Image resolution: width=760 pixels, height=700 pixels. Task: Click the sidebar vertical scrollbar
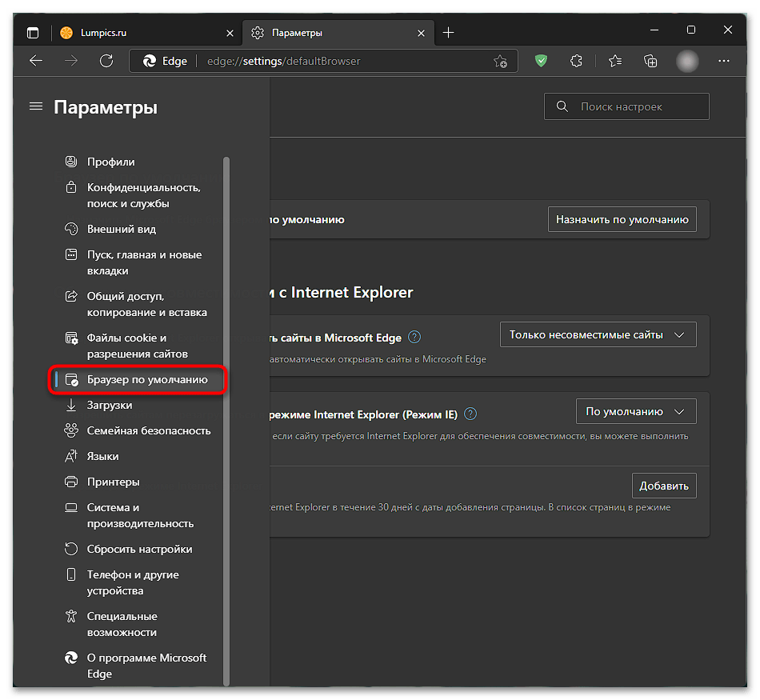pyautogui.click(x=226, y=421)
